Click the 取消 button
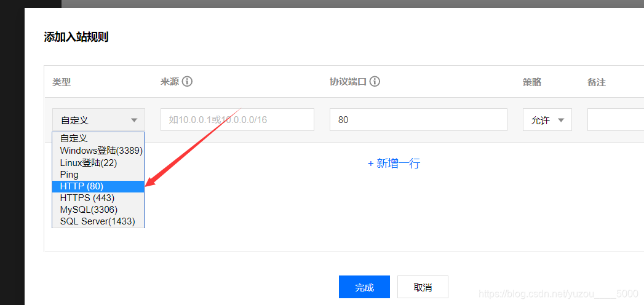644x305 pixels. (423, 287)
